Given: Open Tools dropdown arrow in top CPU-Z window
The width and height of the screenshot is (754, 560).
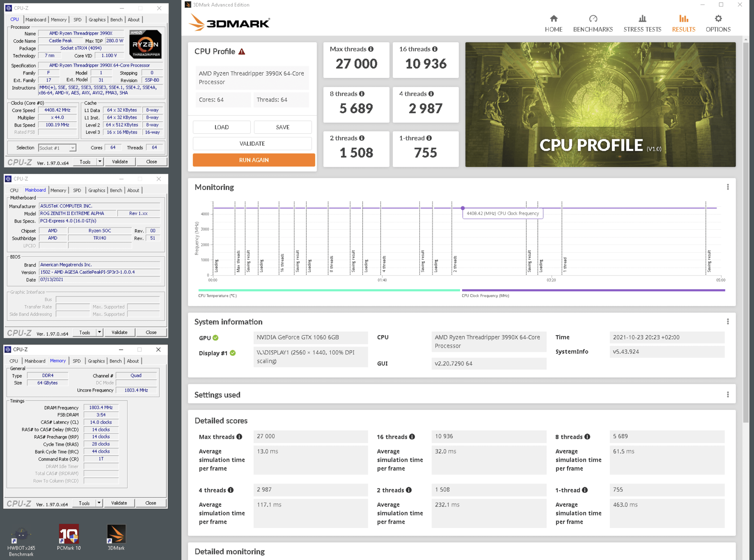Looking at the screenshot, I should 100,162.
